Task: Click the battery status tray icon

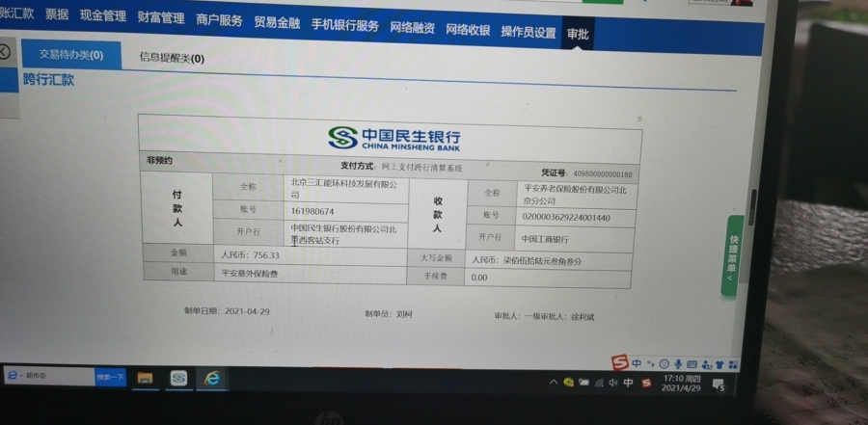Action: coord(583,382)
